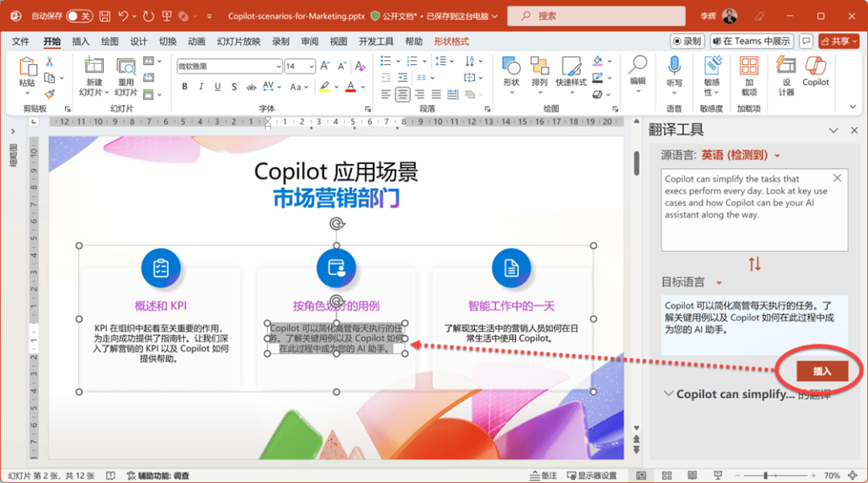This screenshot has height=483, width=868.
Task: Toggle the AutoSave 自动保存 switch
Action: [x=79, y=16]
